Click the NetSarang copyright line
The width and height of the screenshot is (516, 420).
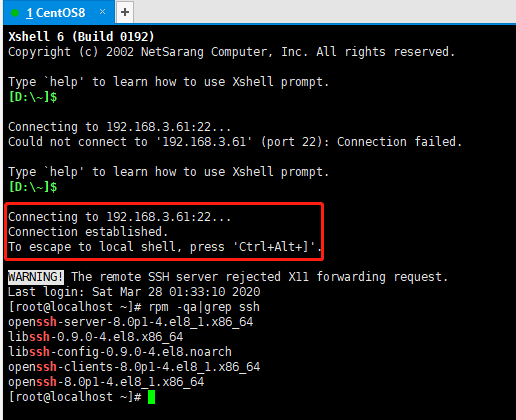pos(231,52)
